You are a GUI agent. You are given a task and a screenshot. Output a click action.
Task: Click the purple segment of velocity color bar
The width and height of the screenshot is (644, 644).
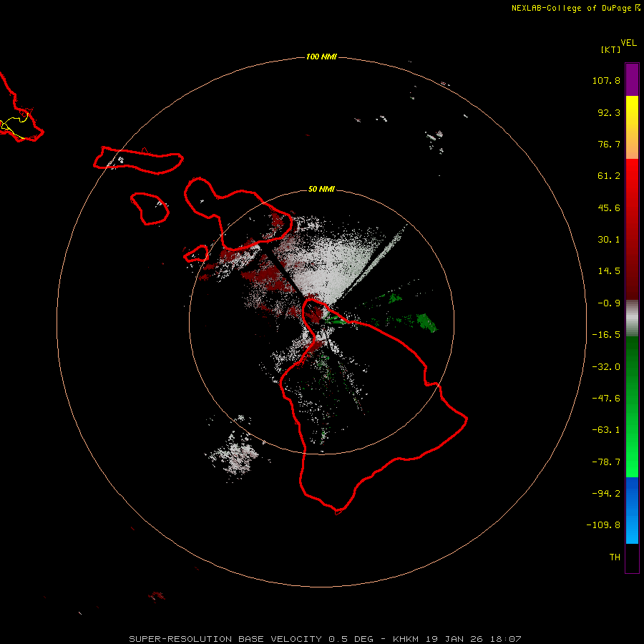pyautogui.click(x=632, y=79)
